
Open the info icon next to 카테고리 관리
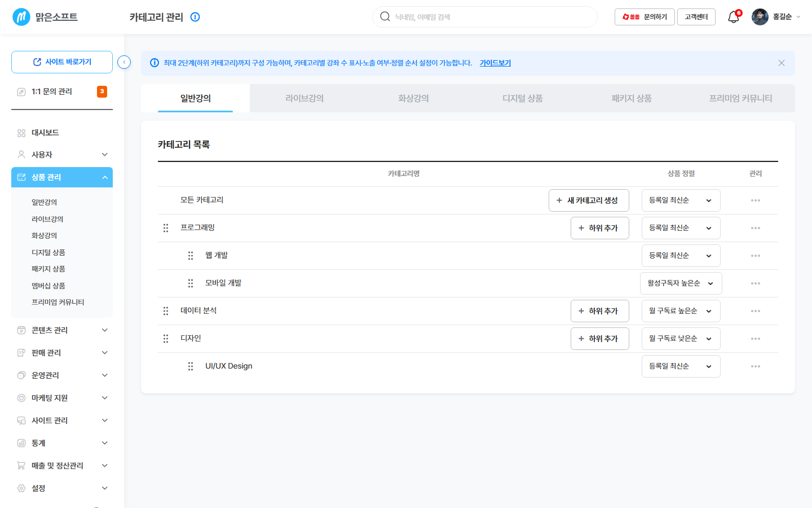(195, 17)
